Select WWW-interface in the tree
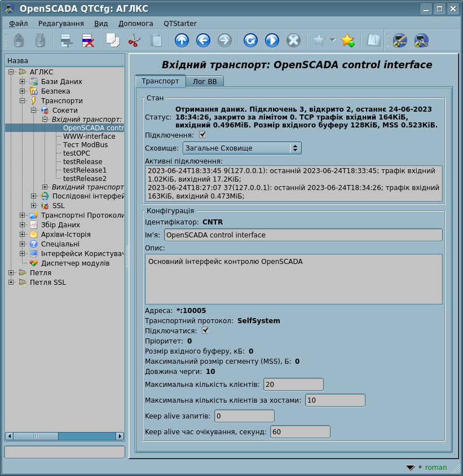This screenshot has height=476, width=463. click(89, 136)
